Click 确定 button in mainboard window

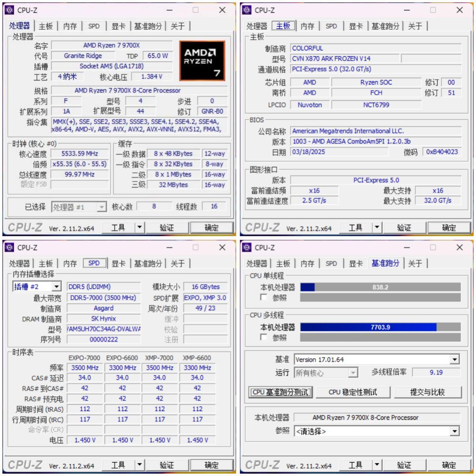pos(449,227)
